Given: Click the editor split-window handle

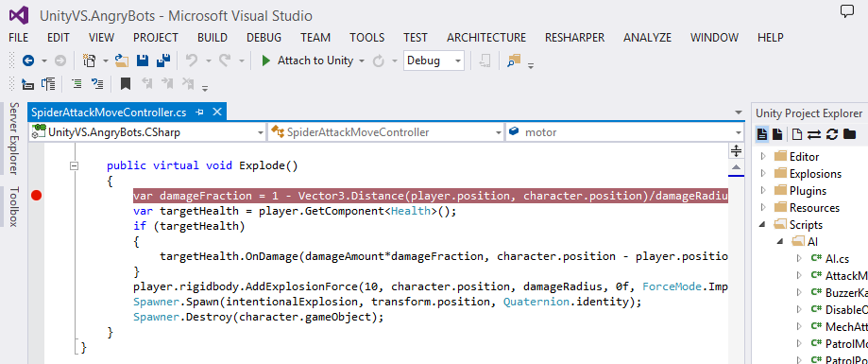Looking at the screenshot, I should tap(737, 150).
